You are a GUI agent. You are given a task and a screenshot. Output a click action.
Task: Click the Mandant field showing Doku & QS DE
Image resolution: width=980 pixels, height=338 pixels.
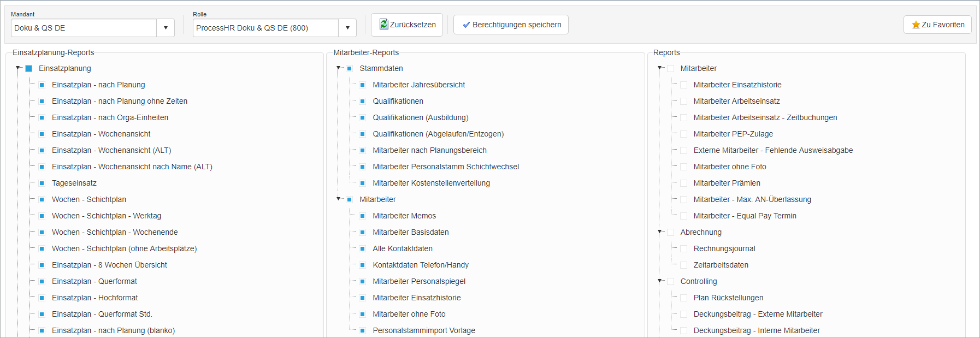coord(84,28)
